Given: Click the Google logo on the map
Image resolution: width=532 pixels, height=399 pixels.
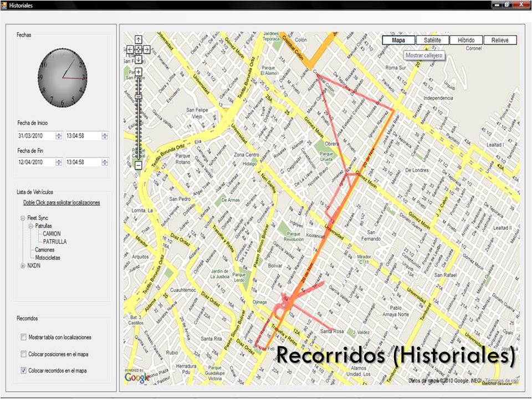Looking at the screenshot, I should coord(137,377).
